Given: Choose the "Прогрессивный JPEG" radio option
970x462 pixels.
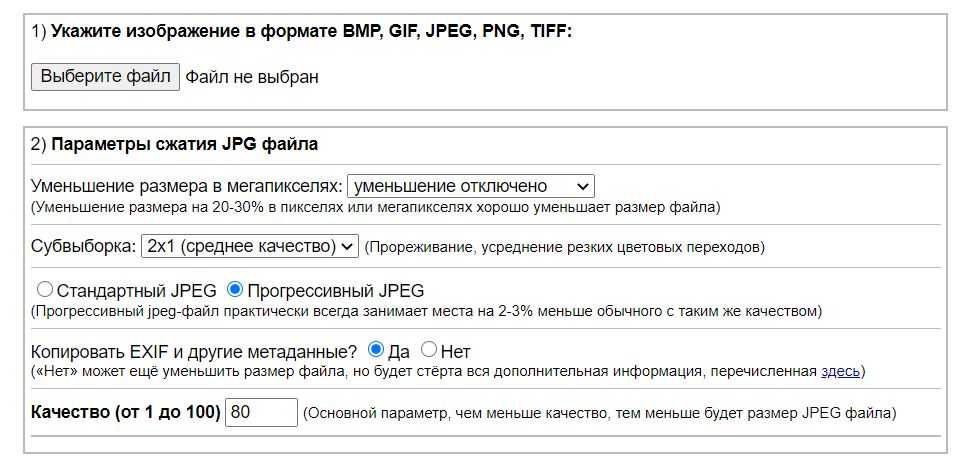Looking at the screenshot, I should tap(236, 291).
